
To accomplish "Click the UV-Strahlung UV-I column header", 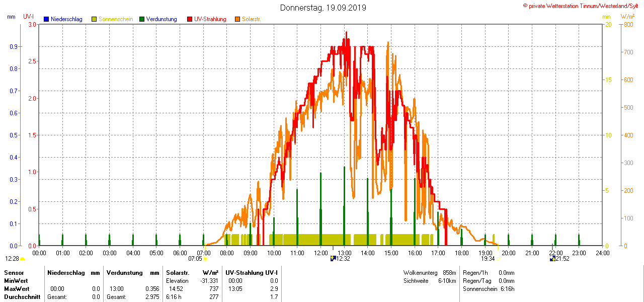I will click(252, 272).
